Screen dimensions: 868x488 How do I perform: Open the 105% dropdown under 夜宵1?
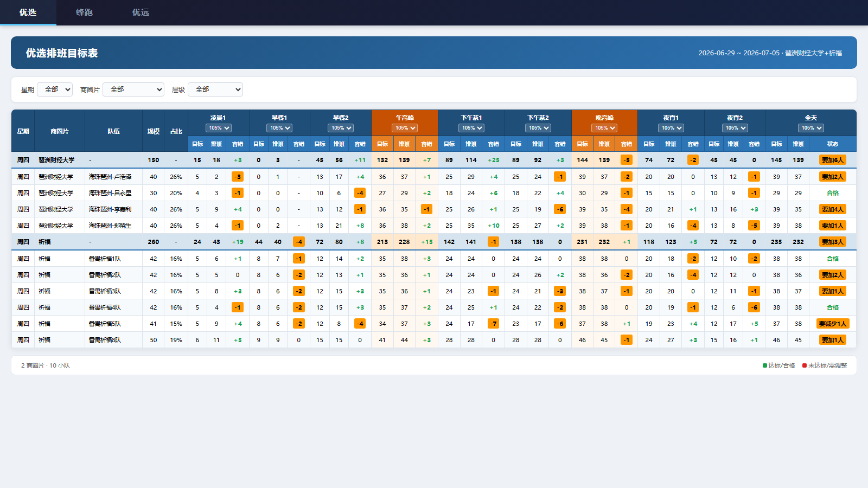click(671, 128)
